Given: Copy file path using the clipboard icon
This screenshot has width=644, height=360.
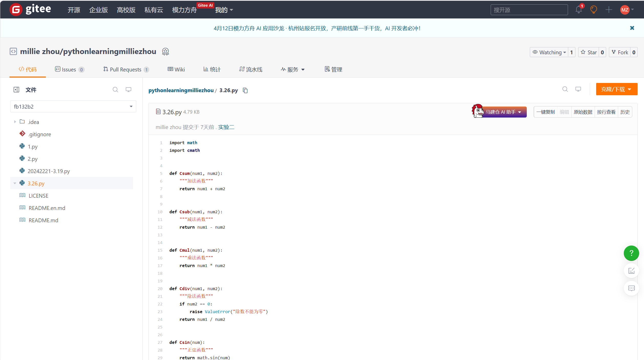Looking at the screenshot, I should tap(245, 90).
